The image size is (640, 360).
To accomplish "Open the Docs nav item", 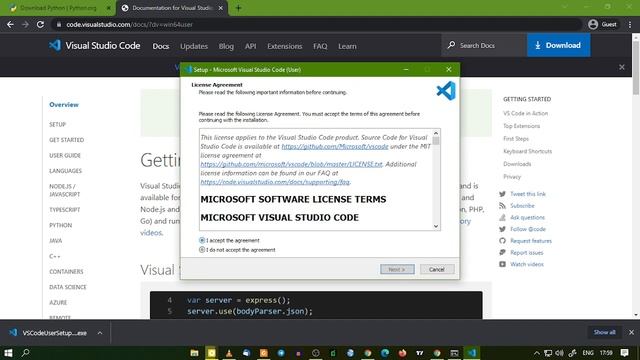I will click(x=161, y=46).
